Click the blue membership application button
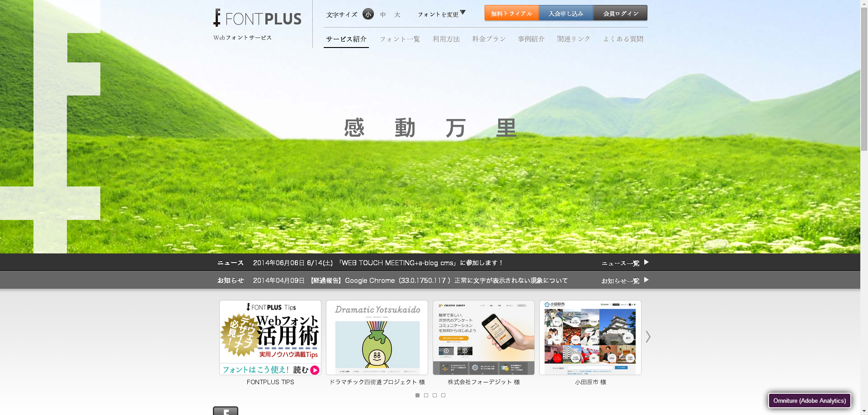 [x=566, y=13]
